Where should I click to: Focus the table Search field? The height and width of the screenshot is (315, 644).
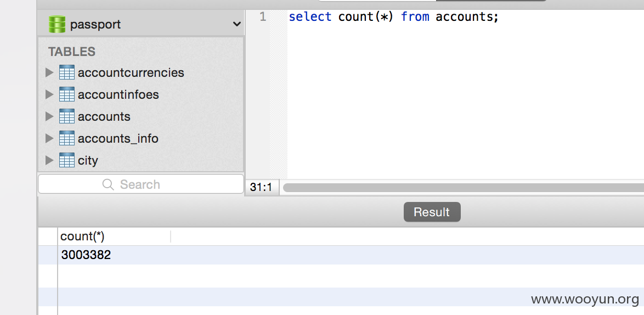[x=141, y=184]
